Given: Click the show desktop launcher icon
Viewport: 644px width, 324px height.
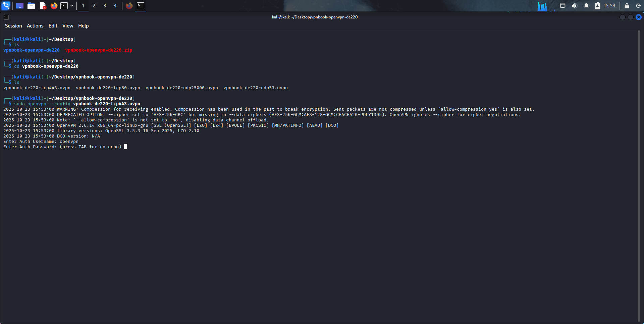Looking at the screenshot, I should [x=20, y=6].
